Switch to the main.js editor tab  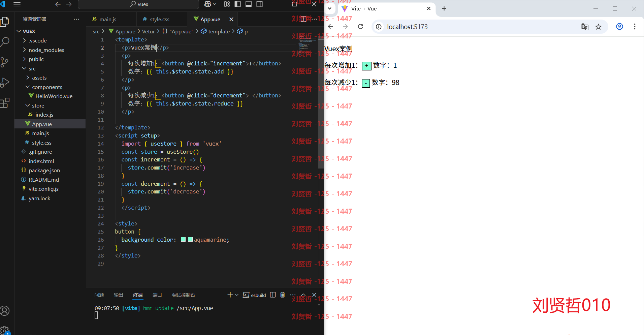pyautogui.click(x=111, y=19)
